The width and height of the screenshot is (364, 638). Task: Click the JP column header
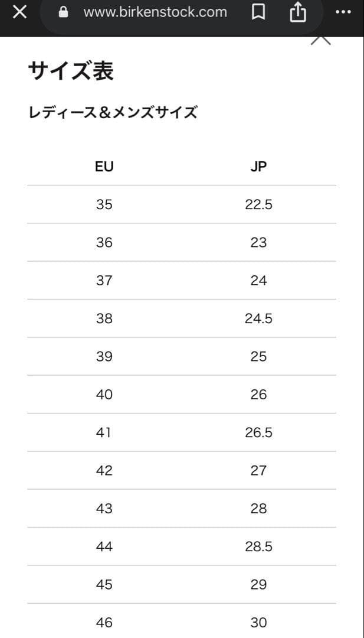(258, 167)
